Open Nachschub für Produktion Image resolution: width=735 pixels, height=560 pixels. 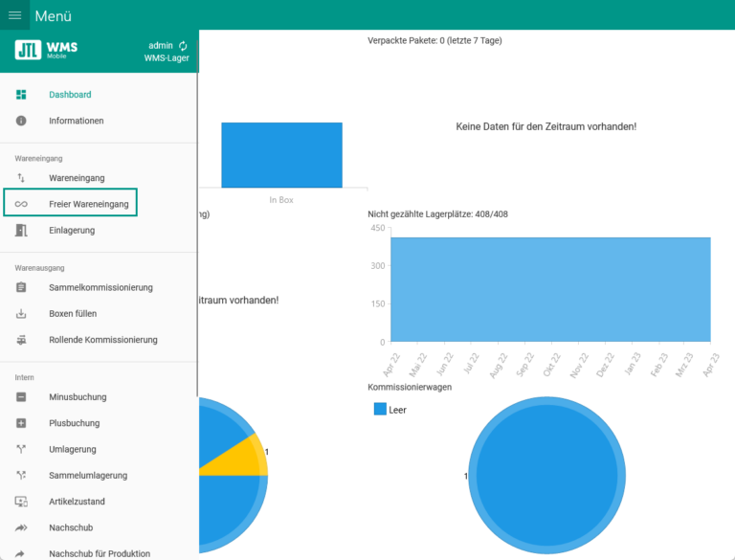point(99,553)
